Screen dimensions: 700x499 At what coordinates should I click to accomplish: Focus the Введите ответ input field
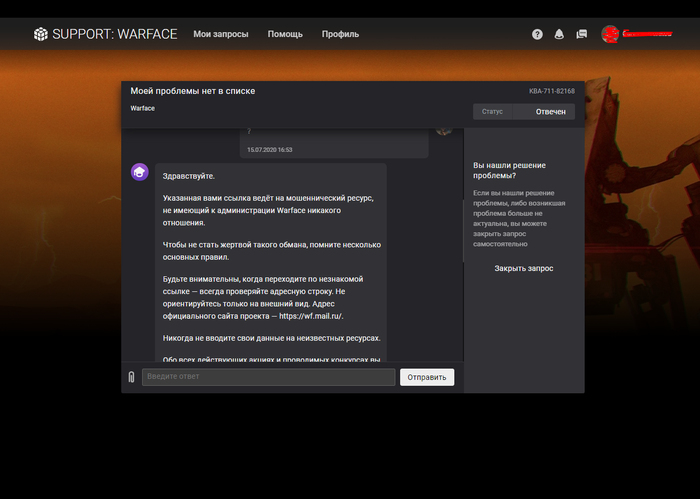point(269,377)
